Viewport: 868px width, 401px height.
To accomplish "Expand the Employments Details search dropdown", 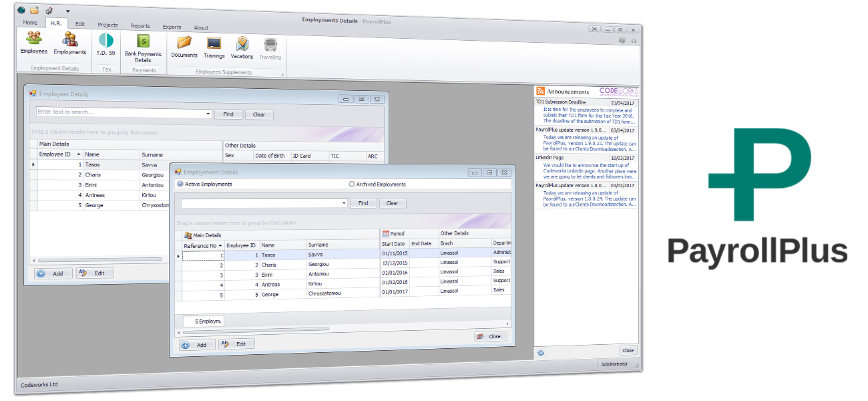I will [x=344, y=203].
